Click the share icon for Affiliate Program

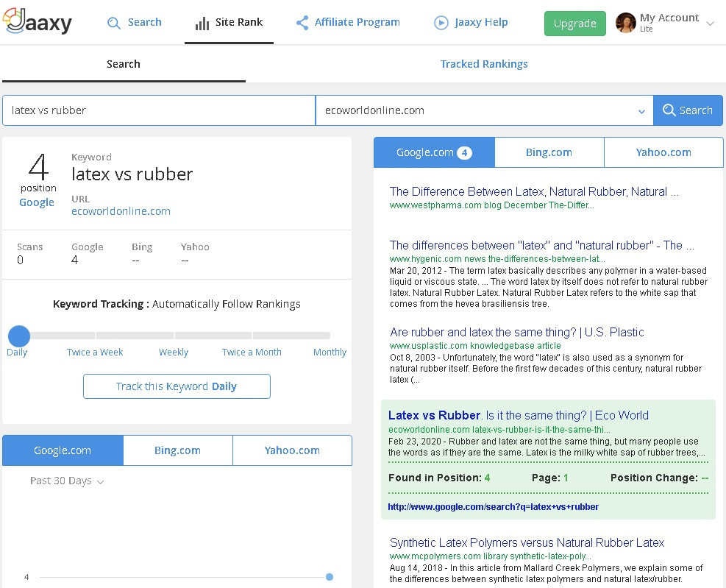(x=302, y=23)
